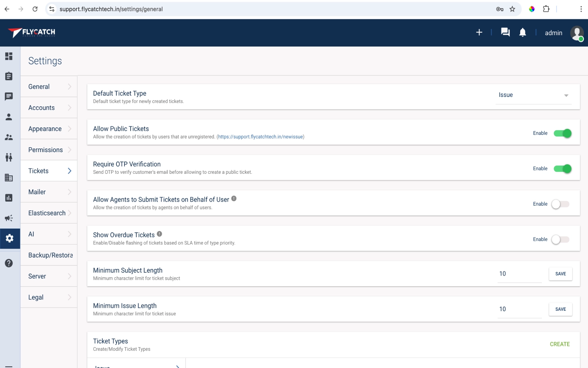Open the conversations icon in header
Viewport: 588px width, 368px height.
tap(505, 32)
